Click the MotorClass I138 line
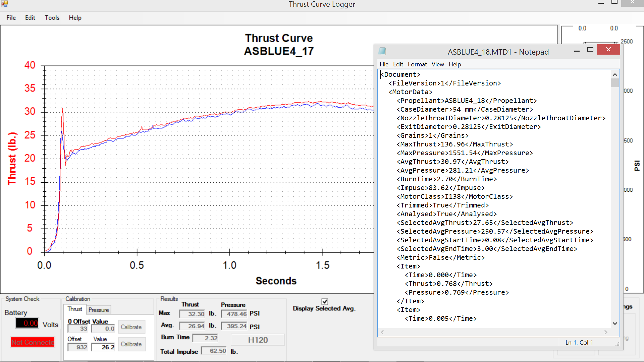Image resolution: width=644 pixels, height=362 pixels. click(455, 196)
